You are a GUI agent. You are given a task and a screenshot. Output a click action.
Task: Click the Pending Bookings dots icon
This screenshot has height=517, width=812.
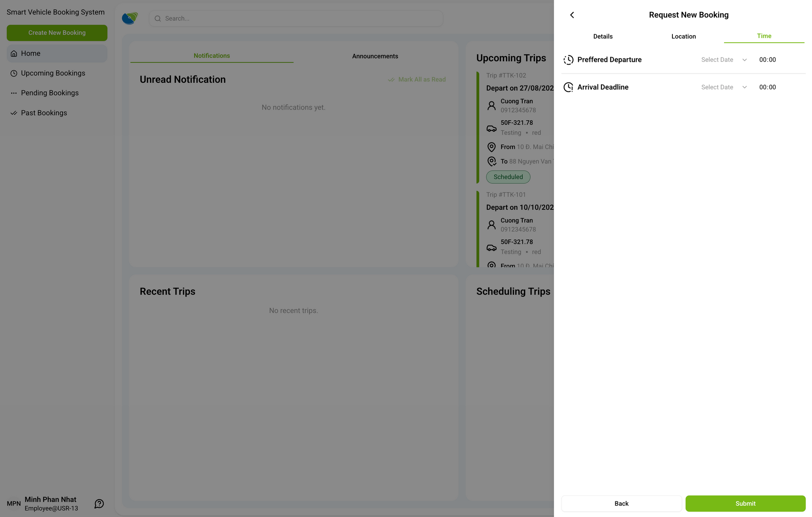pyautogui.click(x=14, y=93)
